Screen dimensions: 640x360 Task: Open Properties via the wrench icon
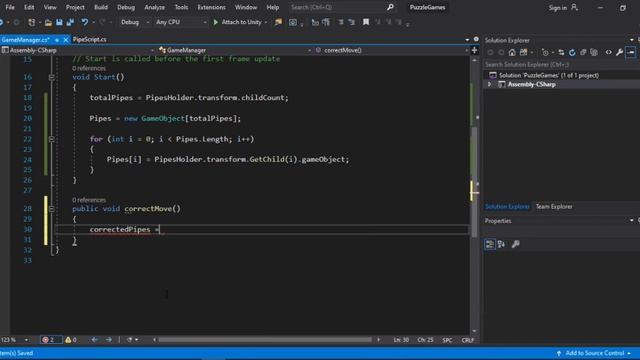tap(620, 53)
